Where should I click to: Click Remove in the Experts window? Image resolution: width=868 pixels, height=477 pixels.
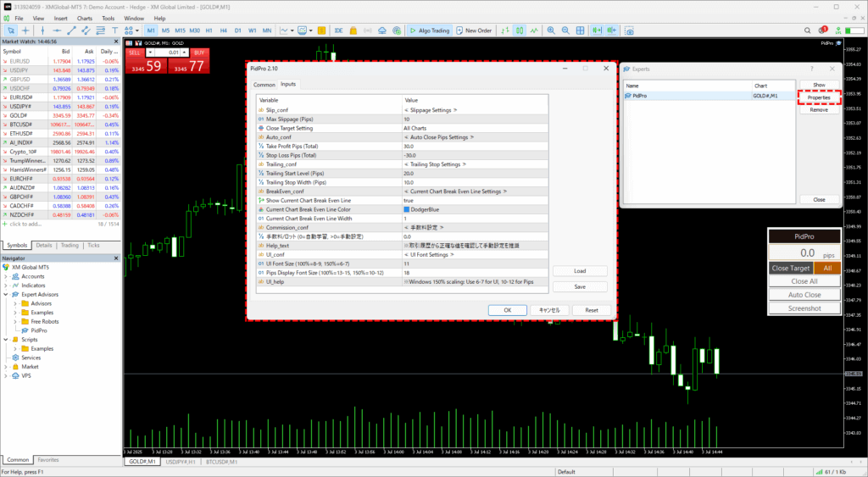click(x=819, y=109)
